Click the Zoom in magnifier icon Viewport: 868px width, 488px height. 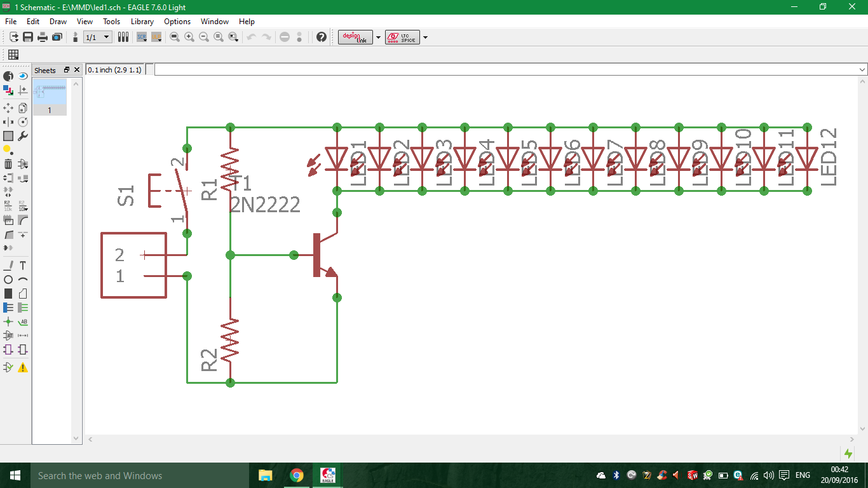coord(189,37)
